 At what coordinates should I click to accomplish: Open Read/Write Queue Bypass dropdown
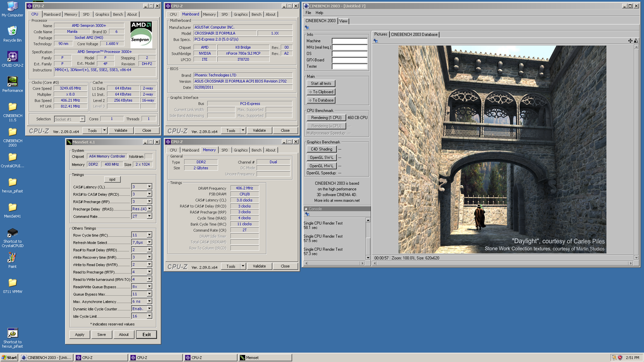point(149,287)
